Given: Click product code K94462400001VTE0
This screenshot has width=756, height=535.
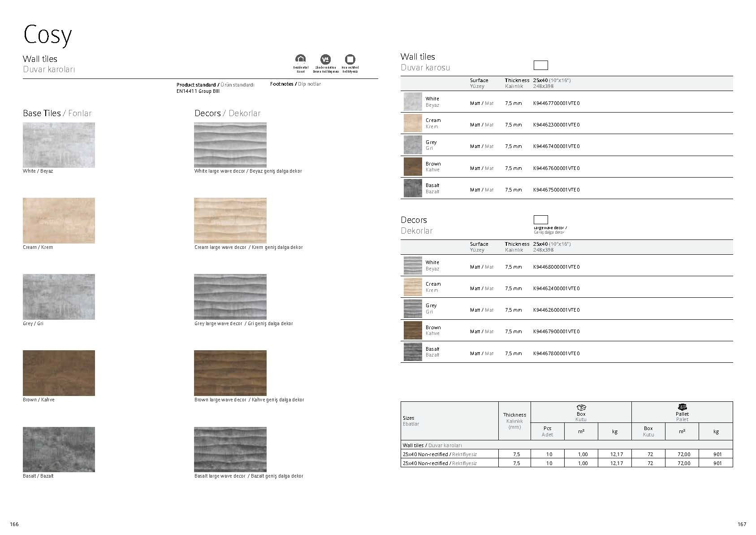Looking at the screenshot, I should [x=556, y=288].
